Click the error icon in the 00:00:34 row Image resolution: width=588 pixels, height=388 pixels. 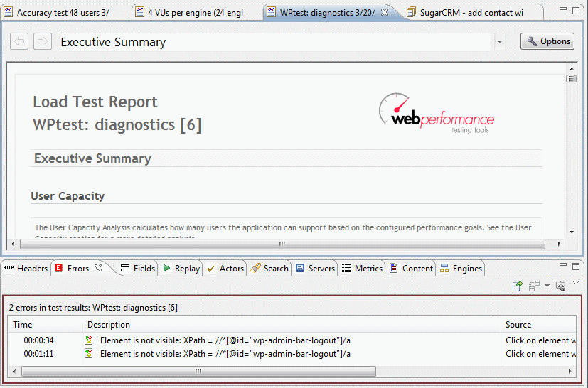(x=88, y=340)
